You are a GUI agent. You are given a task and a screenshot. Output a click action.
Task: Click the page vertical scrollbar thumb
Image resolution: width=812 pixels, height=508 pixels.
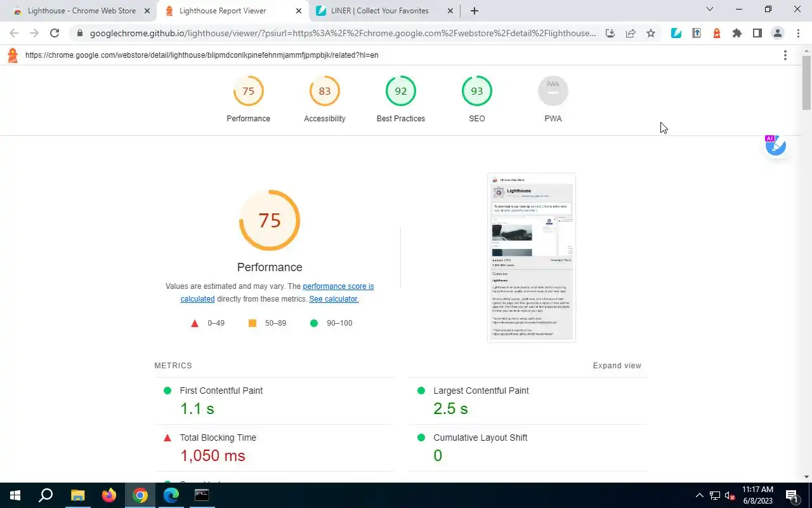click(x=806, y=83)
